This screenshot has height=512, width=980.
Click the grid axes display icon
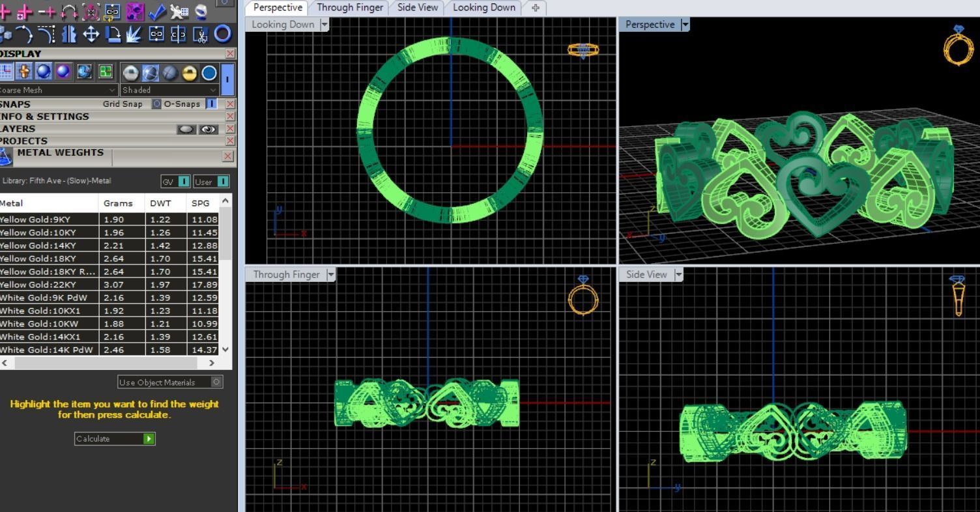click(7, 72)
